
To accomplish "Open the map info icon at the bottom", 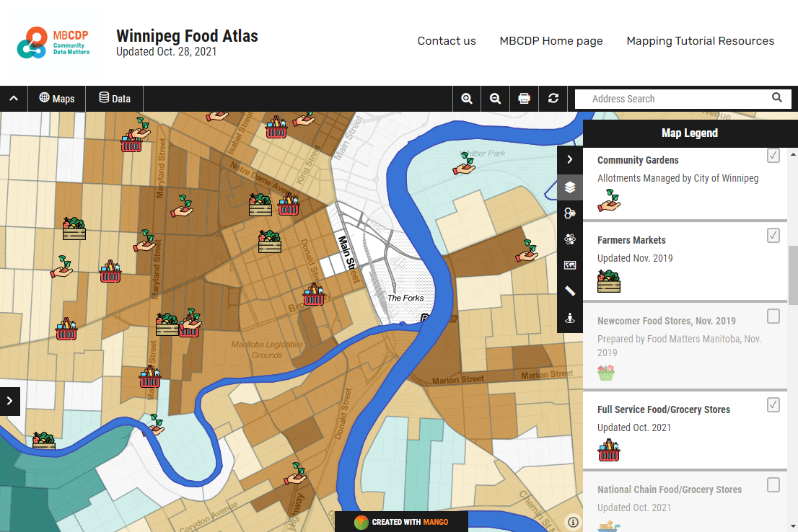I will click(x=573, y=522).
